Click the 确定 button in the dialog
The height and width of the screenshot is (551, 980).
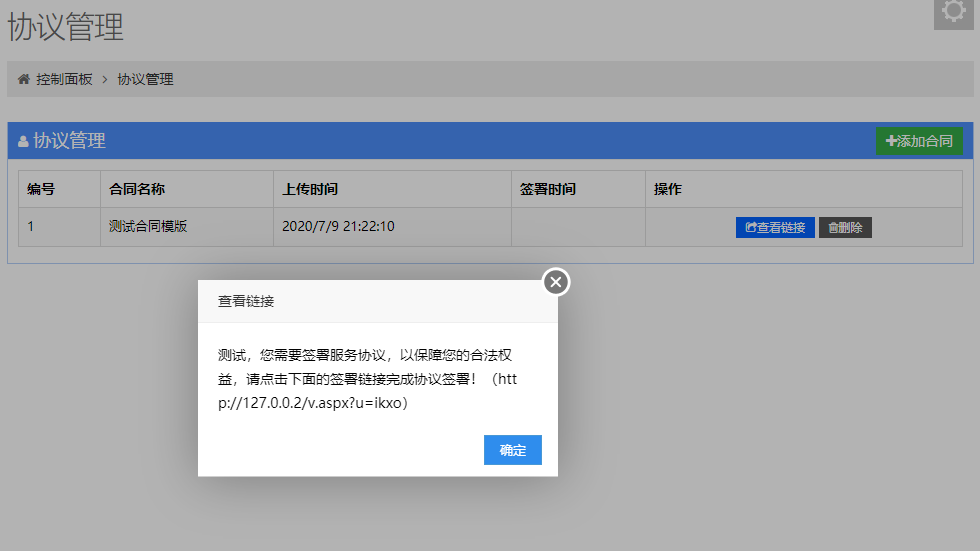(512, 450)
